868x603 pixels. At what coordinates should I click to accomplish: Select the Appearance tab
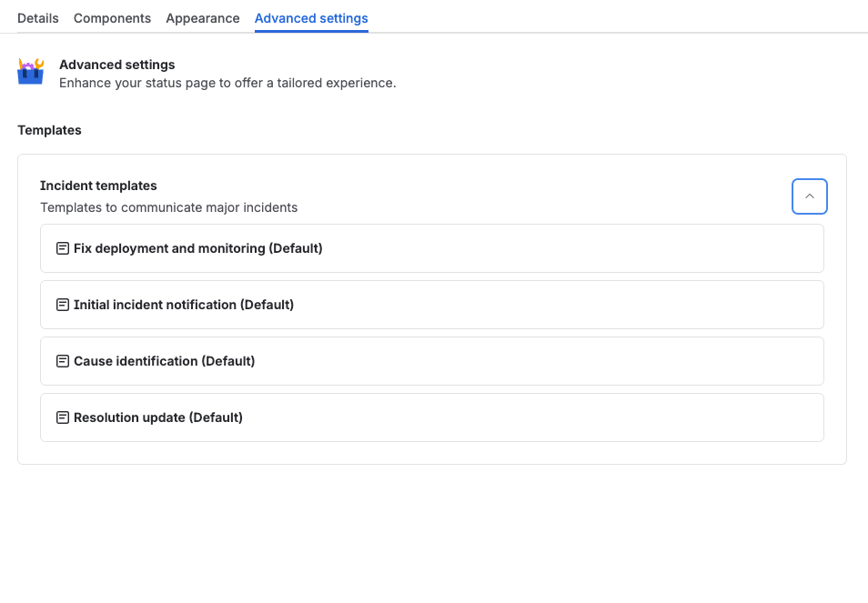pyautogui.click(x=202, y=17)
